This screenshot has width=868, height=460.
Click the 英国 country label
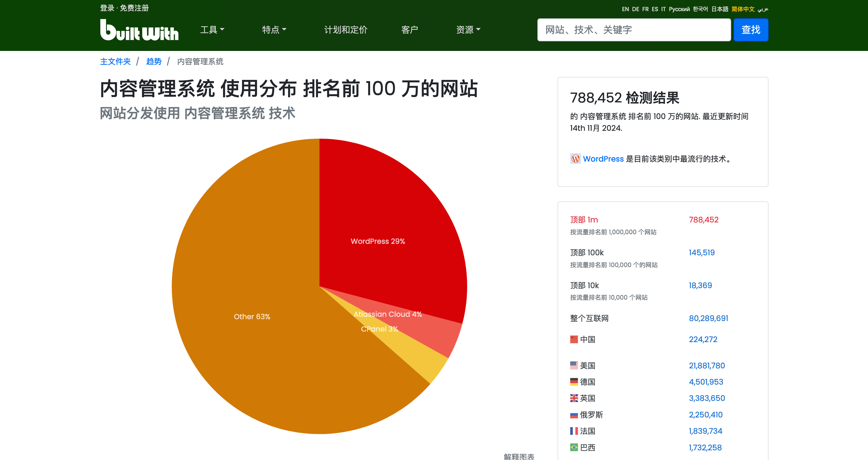[x=587, y=398]
